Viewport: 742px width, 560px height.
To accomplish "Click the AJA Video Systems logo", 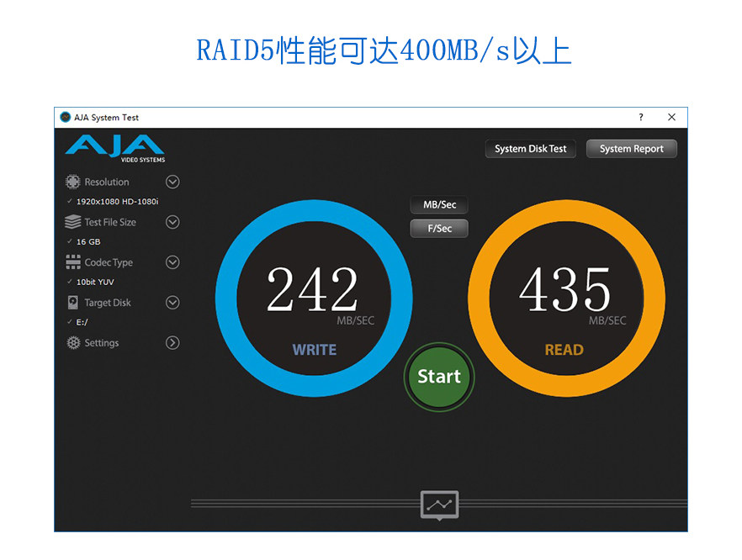I will tap(115, 148).
